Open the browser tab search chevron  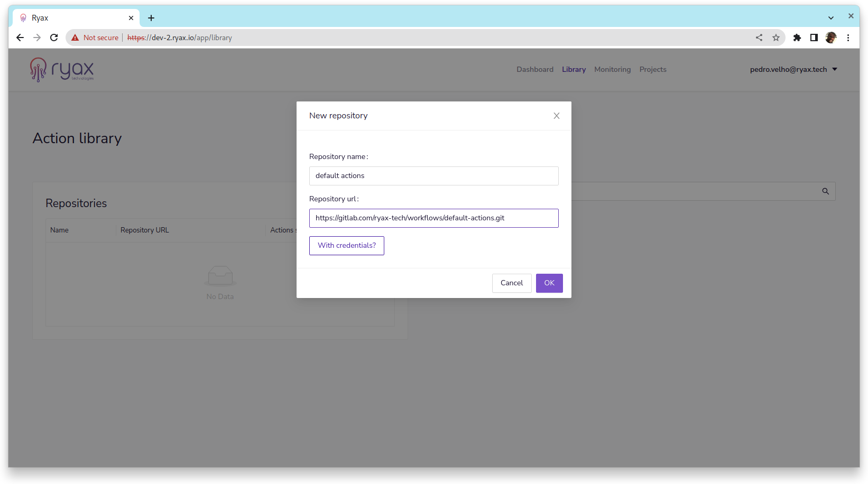pos(830,17)
